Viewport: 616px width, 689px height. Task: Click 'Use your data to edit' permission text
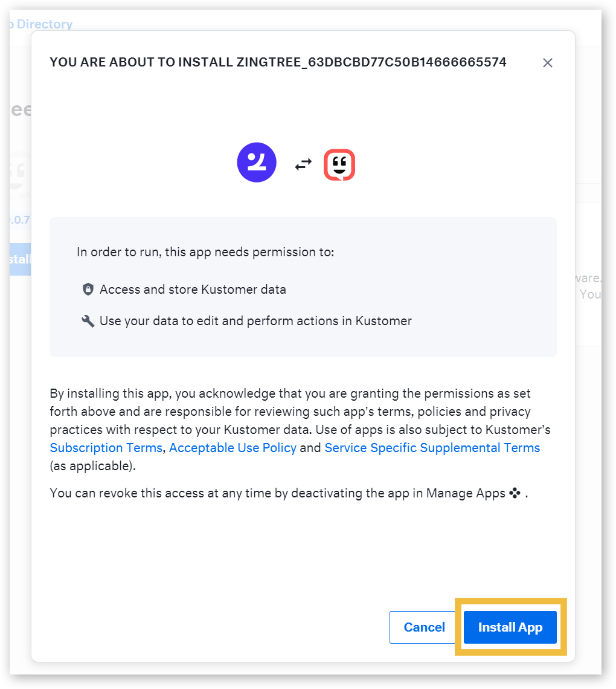coord(255,321)
